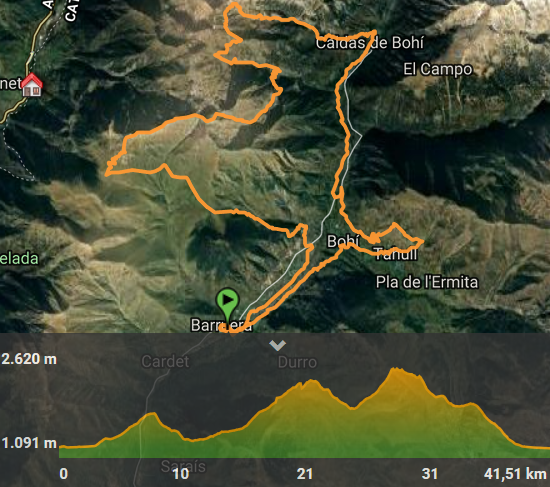This screenshot has width=550, height=487.
Task: Click the 21 km distance axis mark
Action: point(305,474)
